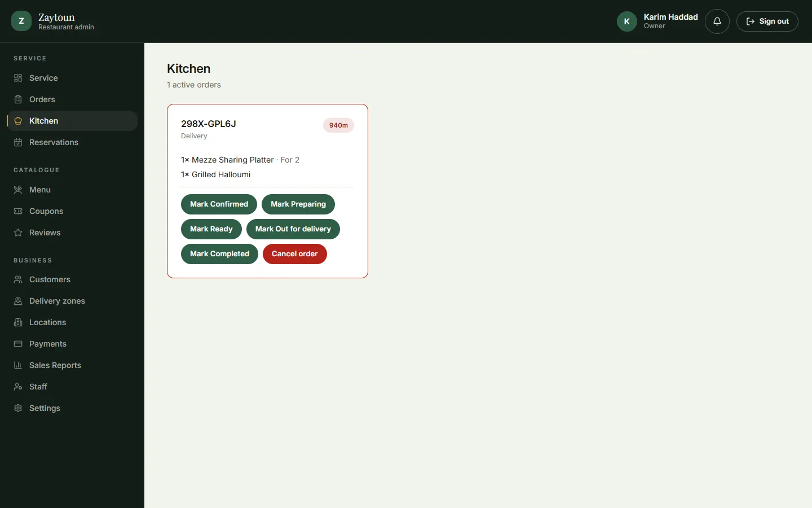Open the Service page label

43,78
